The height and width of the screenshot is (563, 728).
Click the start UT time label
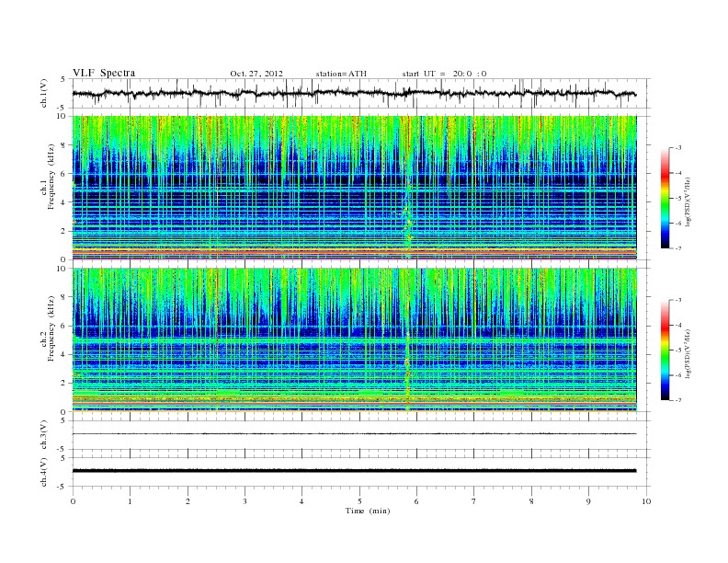coord(444,74)
